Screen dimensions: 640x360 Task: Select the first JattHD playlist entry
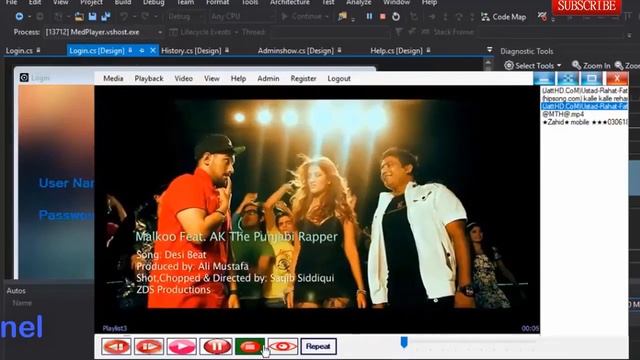584,90
